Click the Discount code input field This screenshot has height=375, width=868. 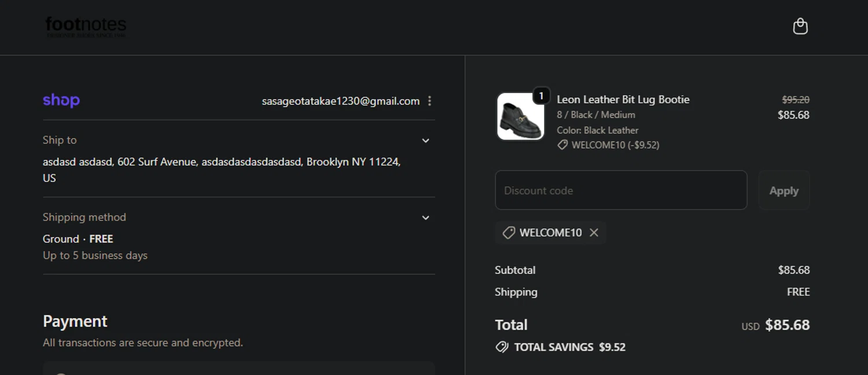(x=621, y=190)
